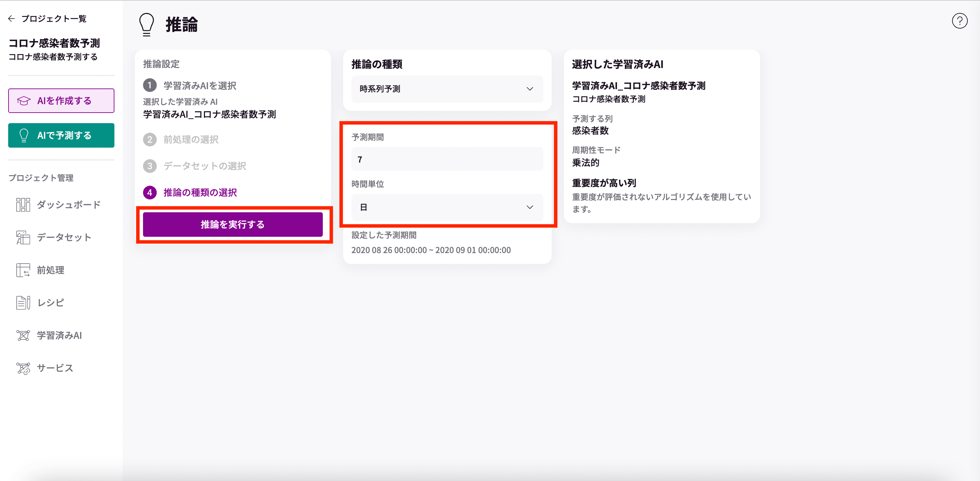Image resolution: width=980 pixels, height=481 pixels.
Task: Click the large lightbulb icon beside 推論
Action: pyautogui.click(x=146, y=25)
